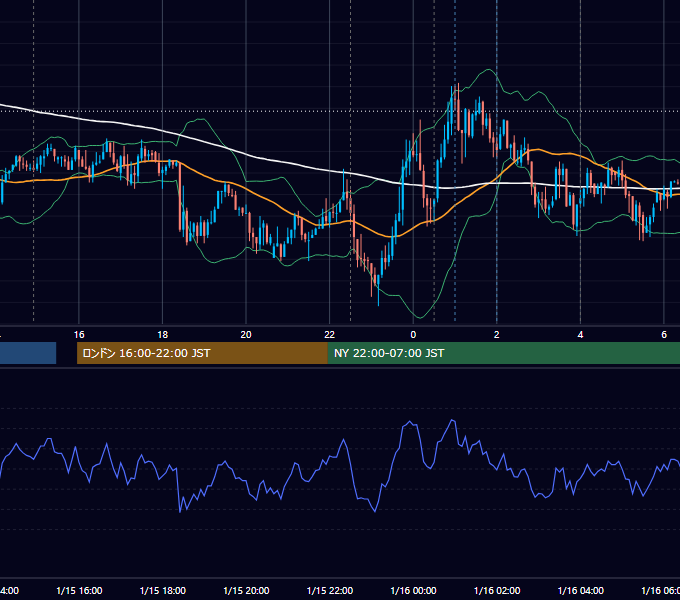The image size is (680, 600).
Task: Click the 4 hour label on time axis
Action: tap(580, 335)
